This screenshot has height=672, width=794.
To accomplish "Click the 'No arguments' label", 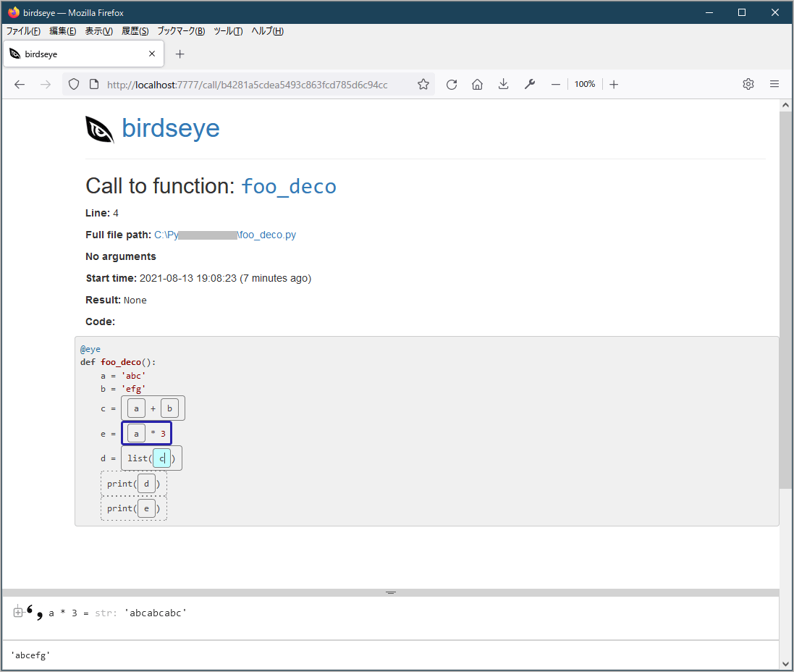I will pyautogui.click(x=121, y=256).
